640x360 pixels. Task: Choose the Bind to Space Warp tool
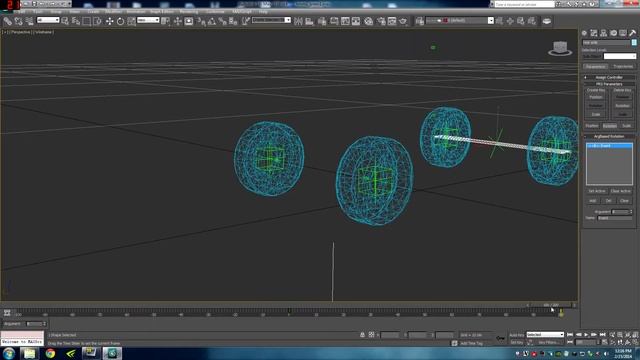pyautogui.click(x=29, y=21)
